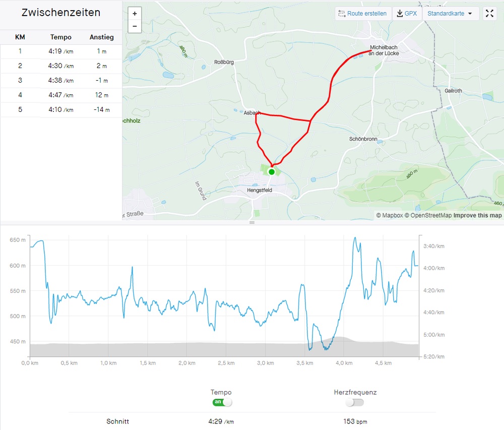
Task: Select the kilometer 1 split row
Action: click(61, 51)
